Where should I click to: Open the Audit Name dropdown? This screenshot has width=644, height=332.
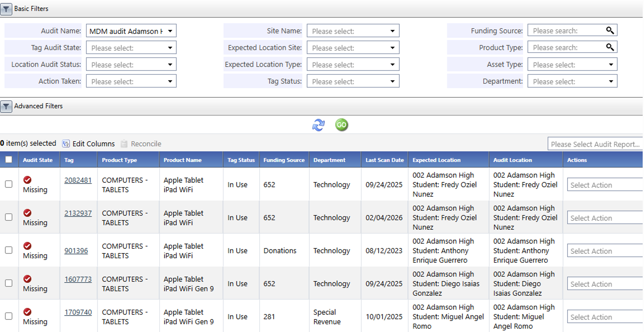click(131, 31)
